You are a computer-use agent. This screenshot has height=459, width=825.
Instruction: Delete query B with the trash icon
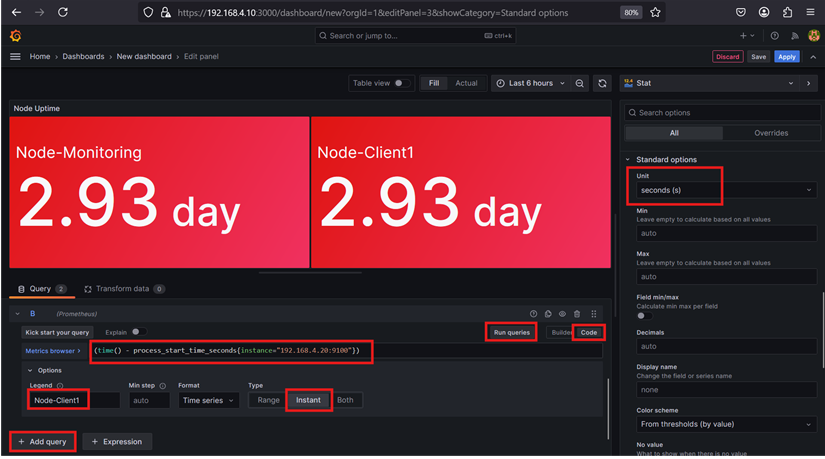[x=577, y=314]
